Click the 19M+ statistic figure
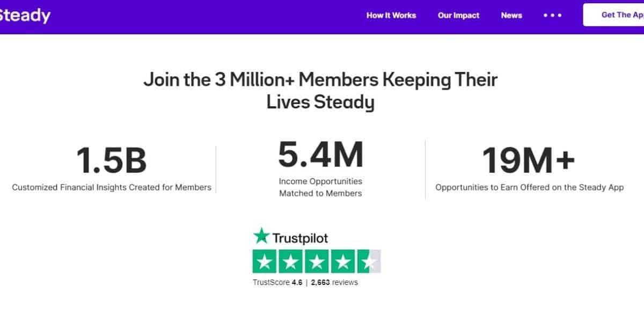 529,160
